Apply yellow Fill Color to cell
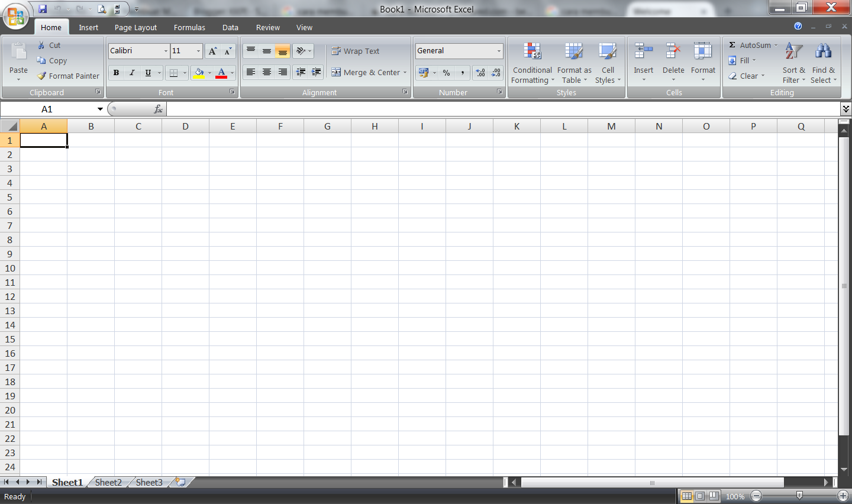Viewport: 852px width, 504px height. [199, 73]
